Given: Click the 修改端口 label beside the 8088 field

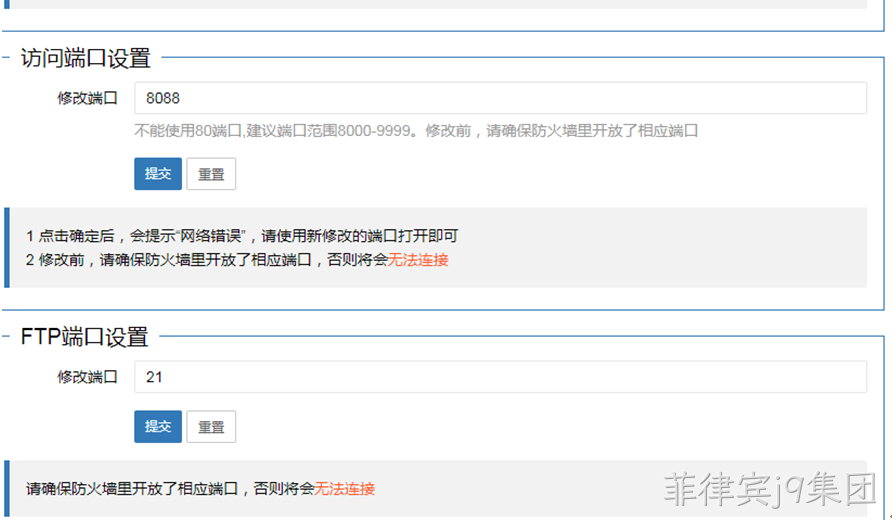Looking at the screenshot, I should (87, 98).
